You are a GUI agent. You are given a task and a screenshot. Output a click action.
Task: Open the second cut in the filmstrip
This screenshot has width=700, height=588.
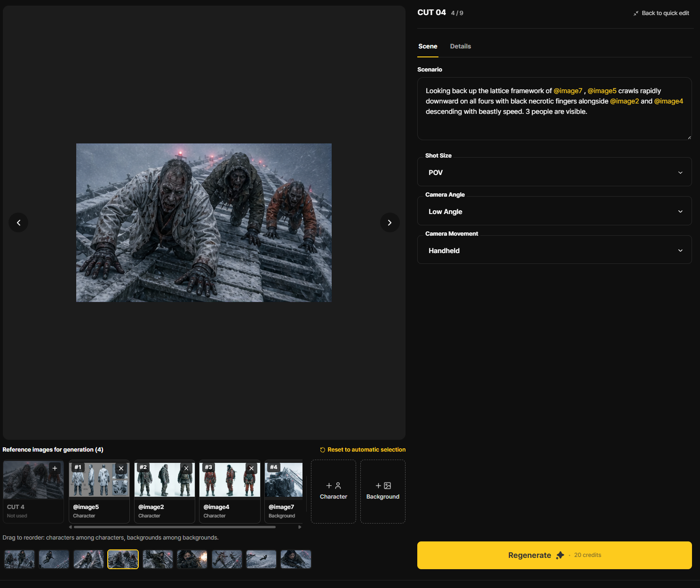54,559
